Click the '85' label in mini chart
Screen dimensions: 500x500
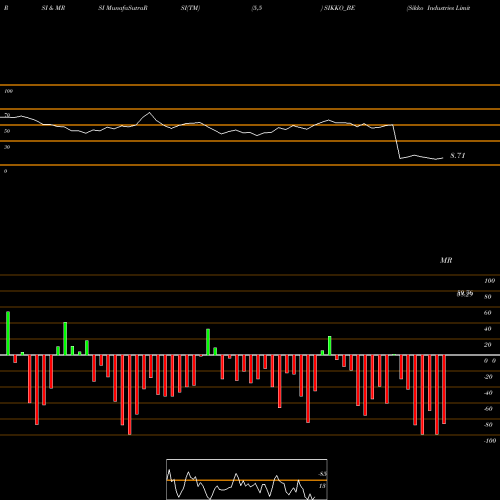tap(322, 474)
